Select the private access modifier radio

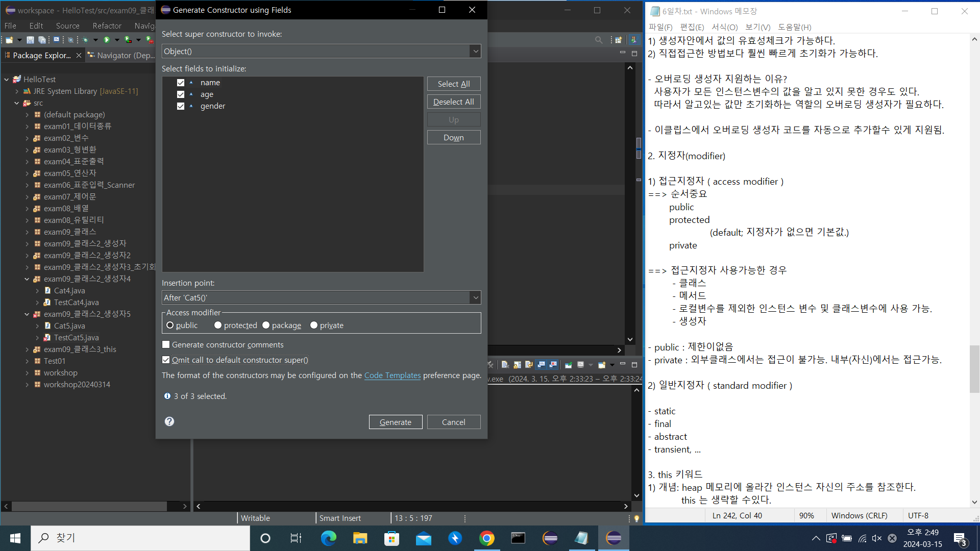(314, 325)
